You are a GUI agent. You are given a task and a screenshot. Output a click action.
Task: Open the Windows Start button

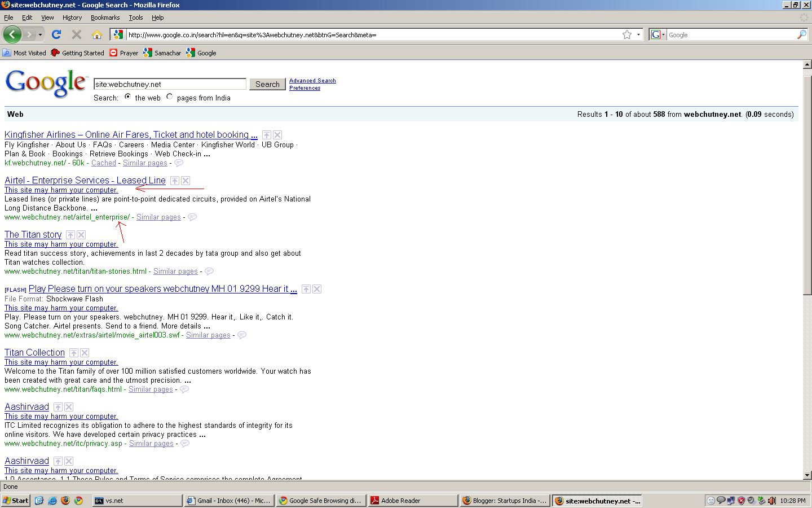16,501
